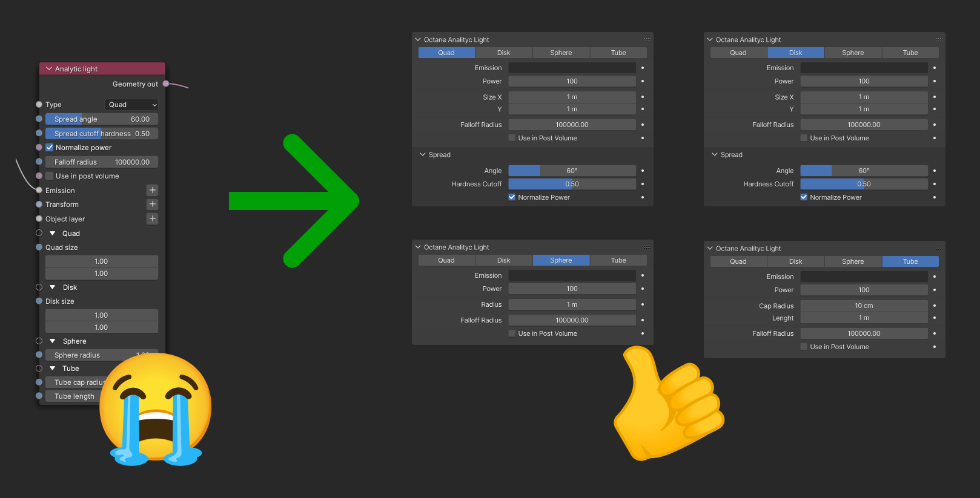Click the animate dot beside Radius in Sphere-selected panel
The width and height of the screenshot is (980, 498).
coord(643,304)
